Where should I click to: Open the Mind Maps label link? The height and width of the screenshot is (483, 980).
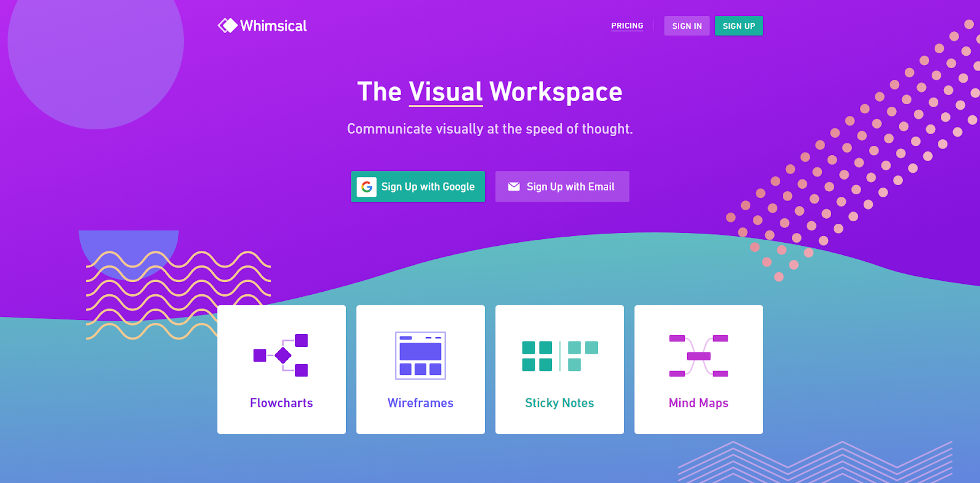pos(699,403)
